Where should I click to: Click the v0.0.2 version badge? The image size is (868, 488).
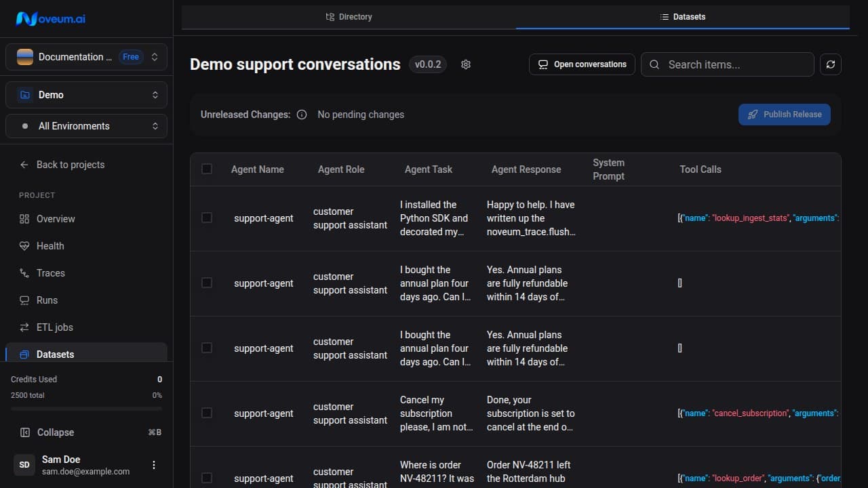[428, 64]
